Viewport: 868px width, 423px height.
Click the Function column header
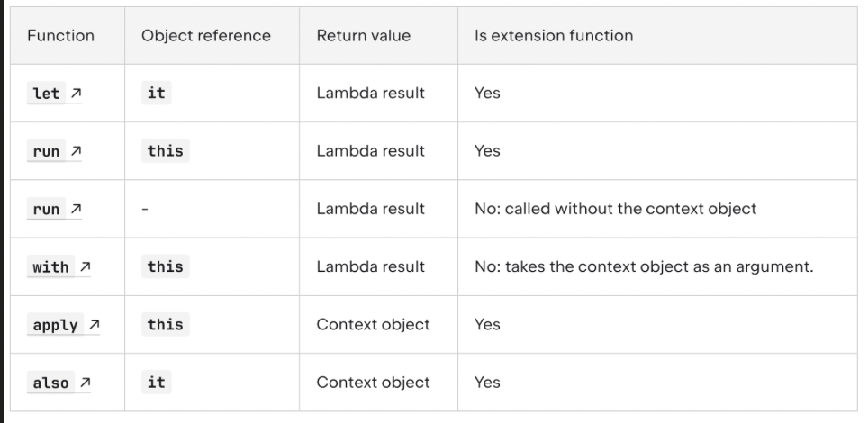(x=61, y=36)
